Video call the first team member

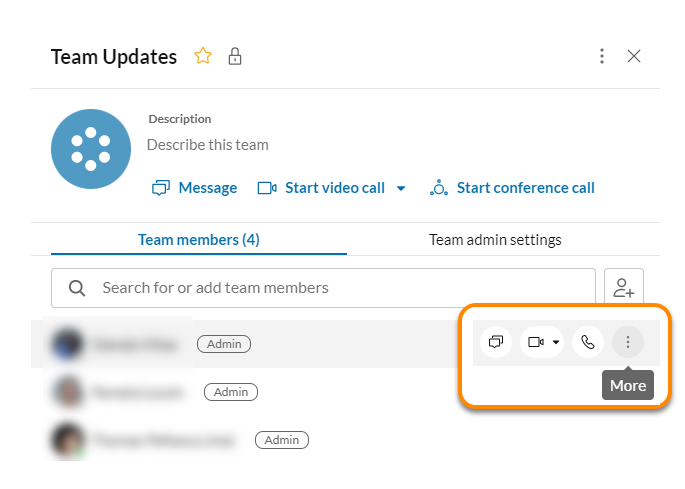click(x=535, y=342)
